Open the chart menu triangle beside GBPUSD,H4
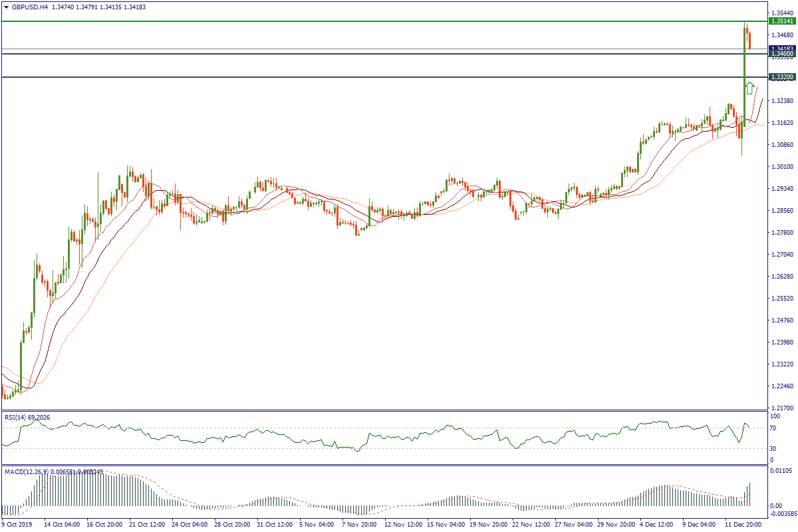 click(x=6, y=7)
